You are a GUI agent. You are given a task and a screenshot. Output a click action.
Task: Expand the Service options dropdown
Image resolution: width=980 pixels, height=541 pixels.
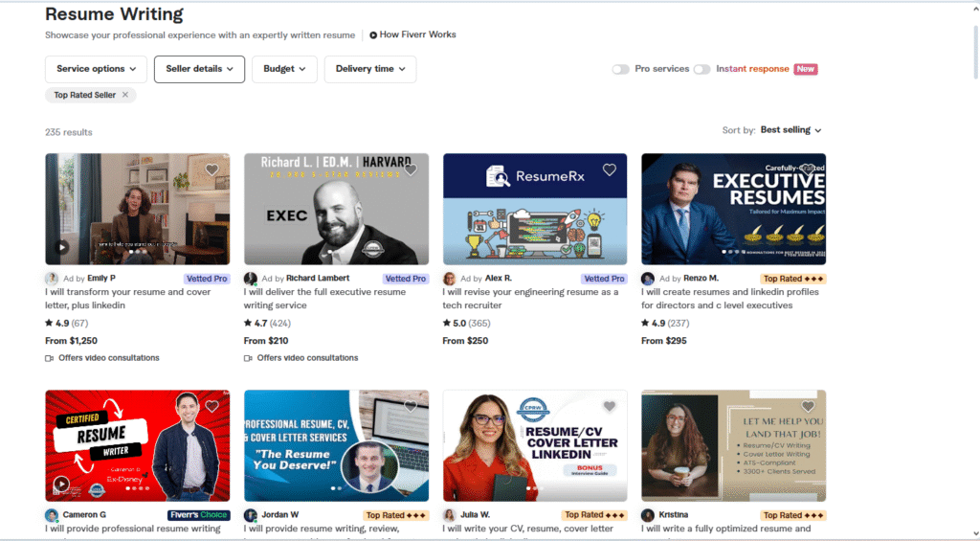(97, 70)
